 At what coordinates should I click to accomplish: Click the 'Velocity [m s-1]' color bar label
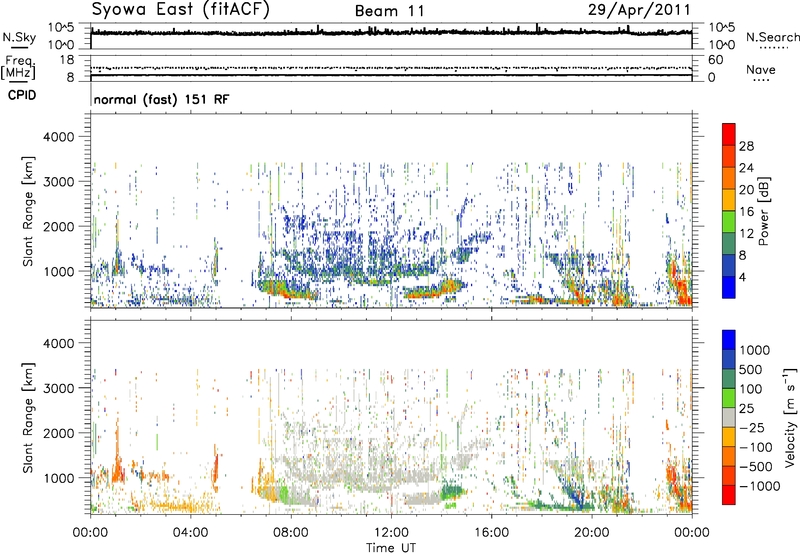point(790,417)
